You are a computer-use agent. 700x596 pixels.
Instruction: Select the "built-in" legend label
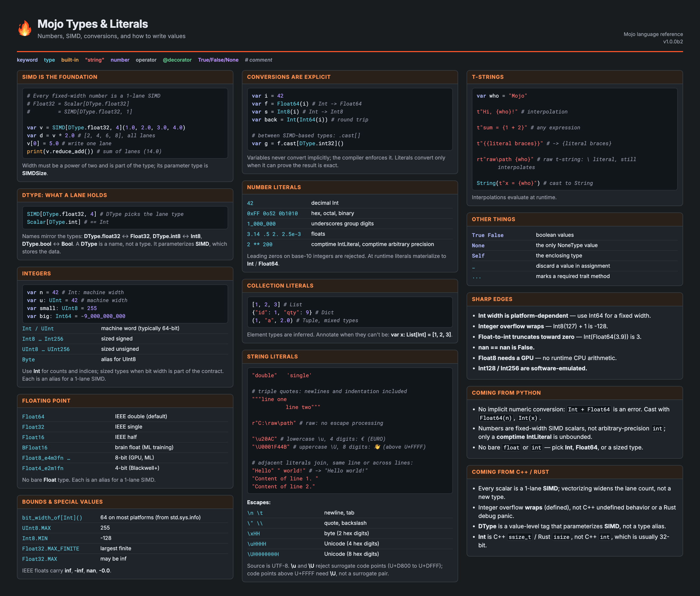point(70,60)
